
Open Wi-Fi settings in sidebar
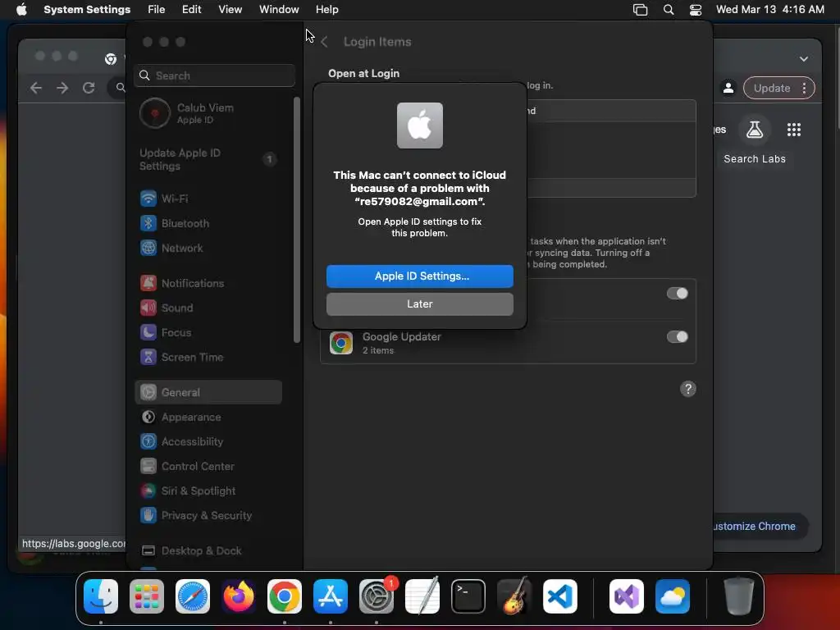click(x=208, y=199)
